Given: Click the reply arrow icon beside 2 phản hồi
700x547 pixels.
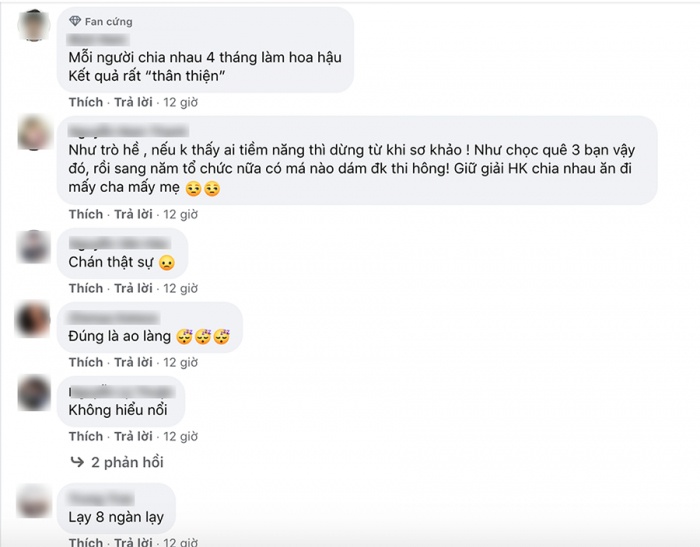Looking at the screenshot, I should tap(77, 462).
